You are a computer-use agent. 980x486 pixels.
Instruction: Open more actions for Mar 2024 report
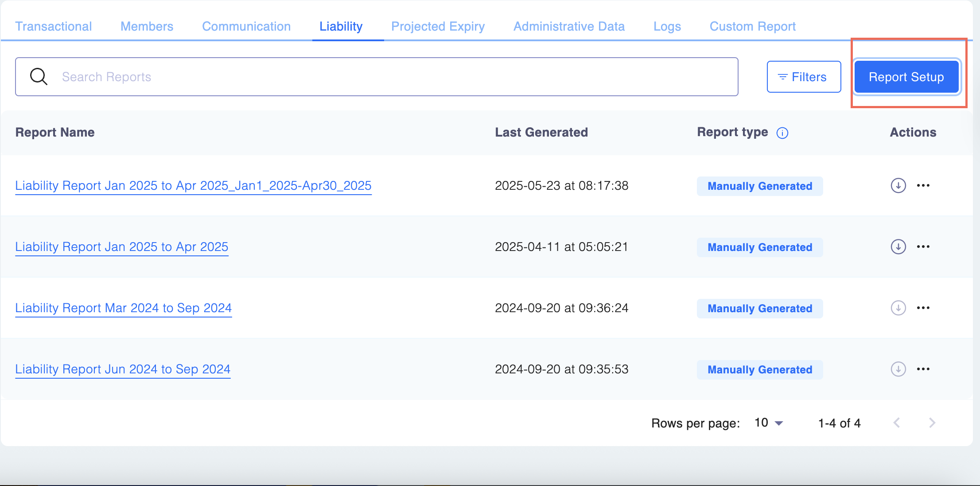point(923,308)
